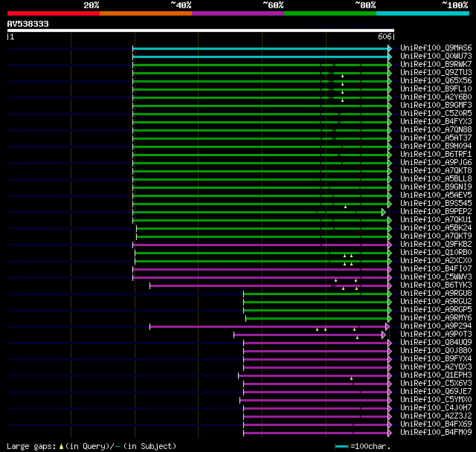Click the UniRef100_C4J0H7 label
Image resolution: width=476 pixels, height=452 pixels.
click(x=436, y=408)
